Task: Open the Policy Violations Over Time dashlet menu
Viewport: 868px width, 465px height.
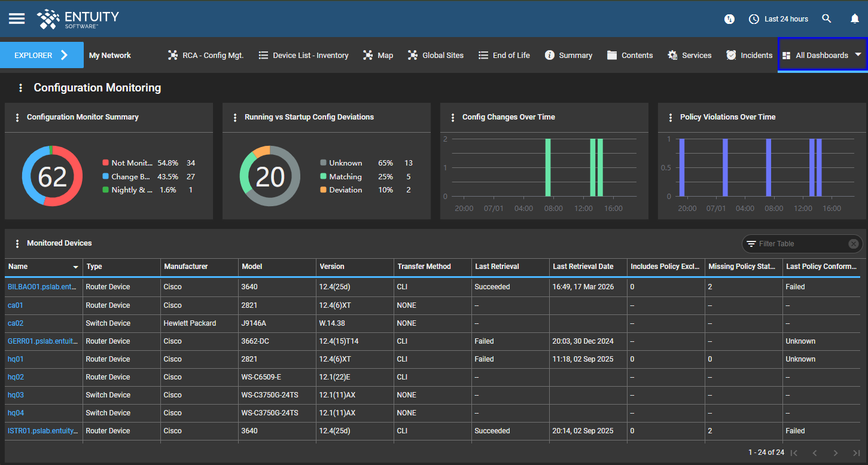Action: pyautogui.click(x=671, y=118)
